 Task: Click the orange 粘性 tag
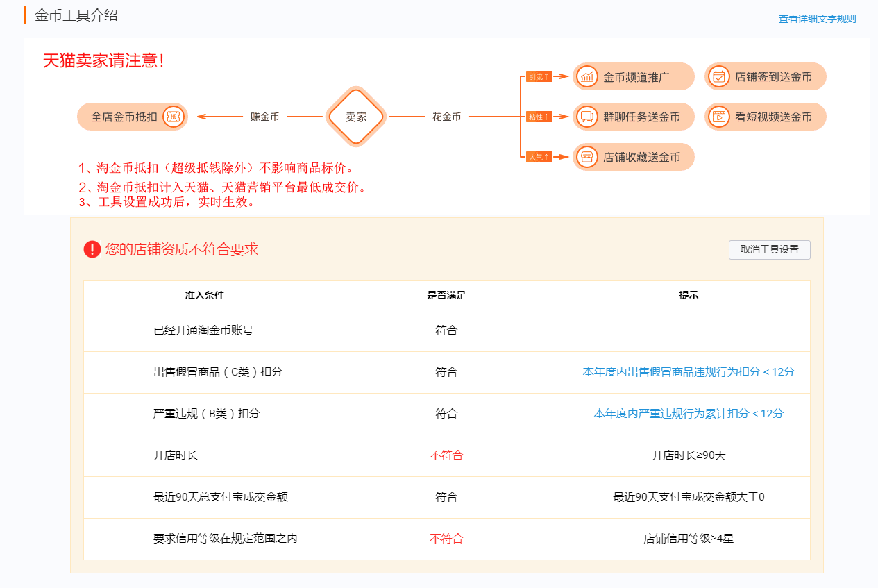(539, 117)
